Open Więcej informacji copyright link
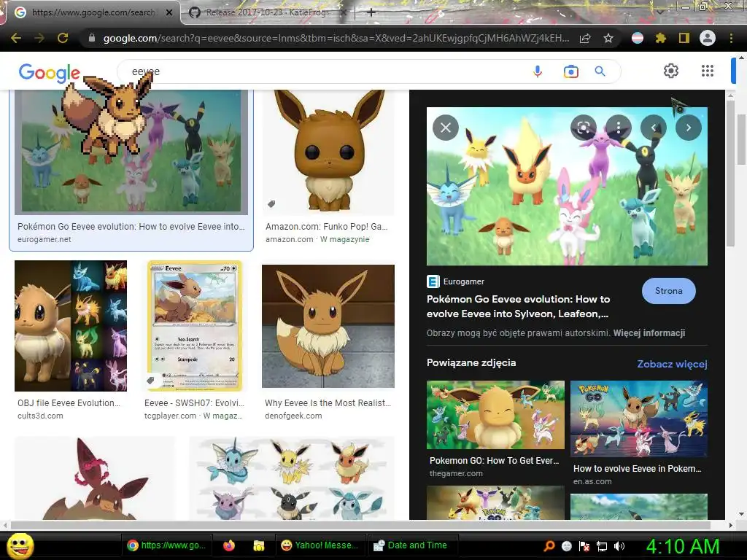This screenshot has width=747, height=560. point(649,332)
